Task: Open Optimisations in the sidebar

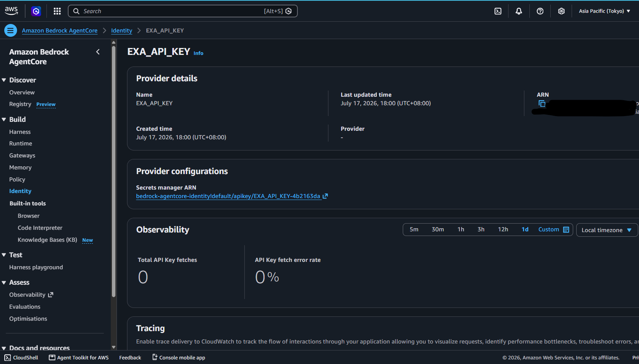Action: [28, 319]
